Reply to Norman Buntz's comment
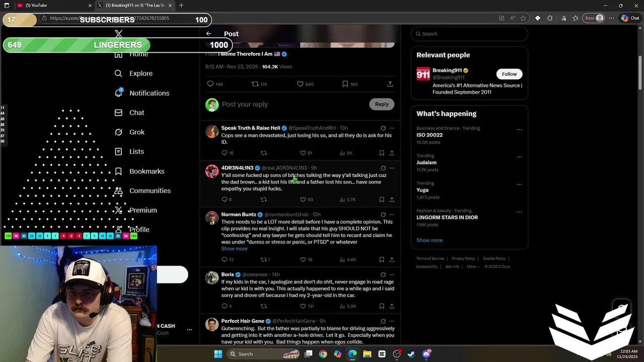The image size is (644, 362). [x=224, y=259]
